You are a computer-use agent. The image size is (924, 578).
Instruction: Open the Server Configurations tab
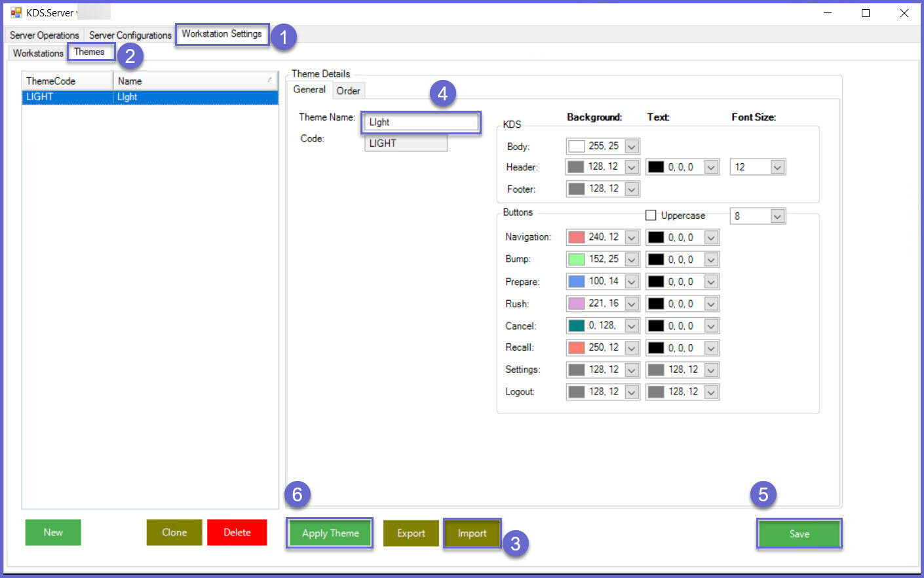point(130,35)
